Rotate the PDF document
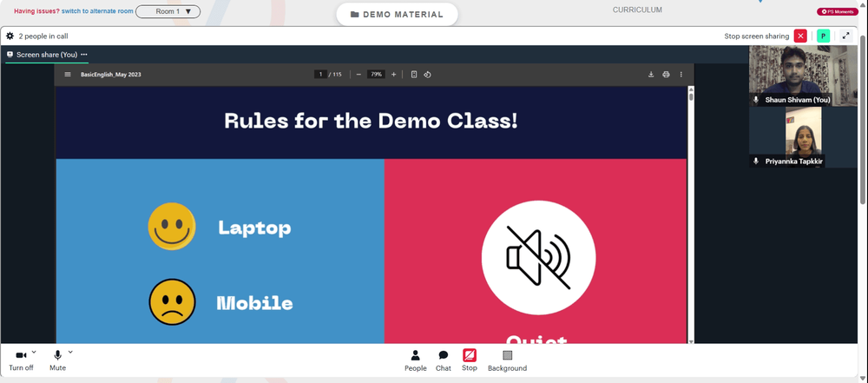Screen dimensions: 868x383 [427, 75]
